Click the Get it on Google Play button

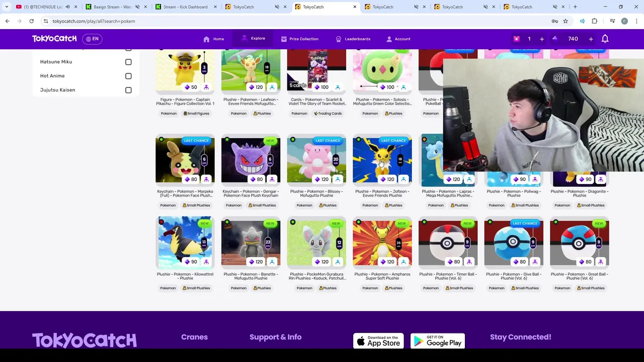(x=438, y=341)
